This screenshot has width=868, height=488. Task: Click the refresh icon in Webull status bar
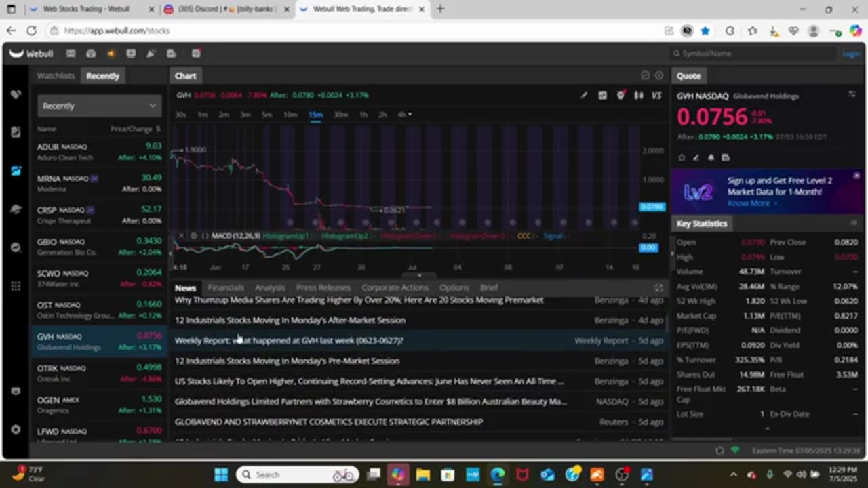[x=719, y=451]
